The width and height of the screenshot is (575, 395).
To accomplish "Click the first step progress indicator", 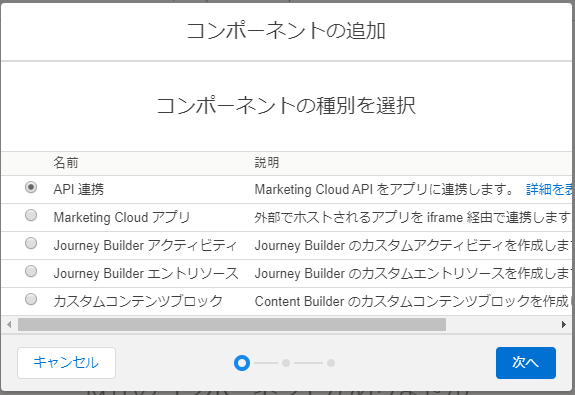I will click(242, 363).
